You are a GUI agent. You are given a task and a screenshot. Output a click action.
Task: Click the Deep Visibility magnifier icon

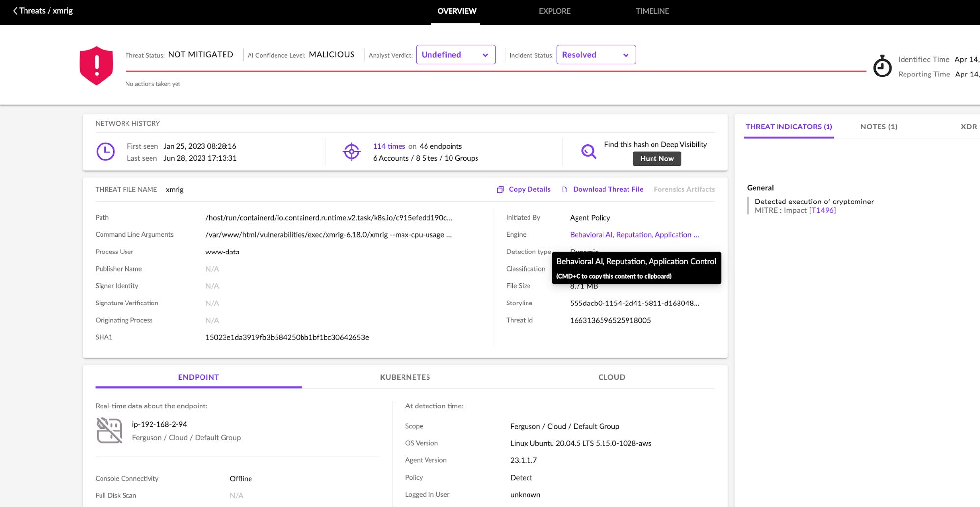coord(588,152)
